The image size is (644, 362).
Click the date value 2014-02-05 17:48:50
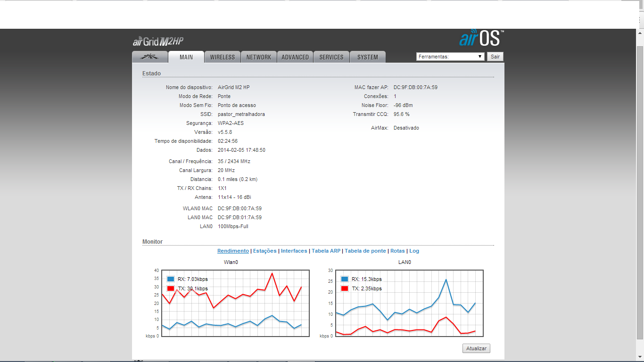(241, 150)
